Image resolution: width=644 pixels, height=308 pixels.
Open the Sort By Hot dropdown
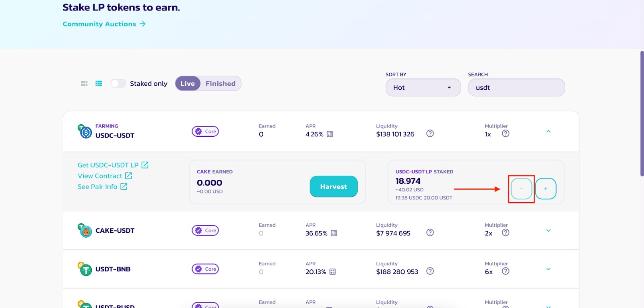[x=423, y=87]
